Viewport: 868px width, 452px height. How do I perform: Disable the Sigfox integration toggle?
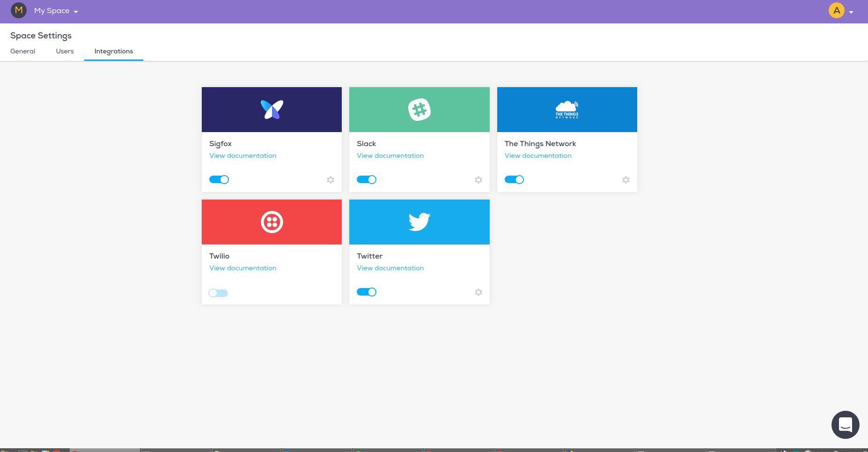(219, 179)
